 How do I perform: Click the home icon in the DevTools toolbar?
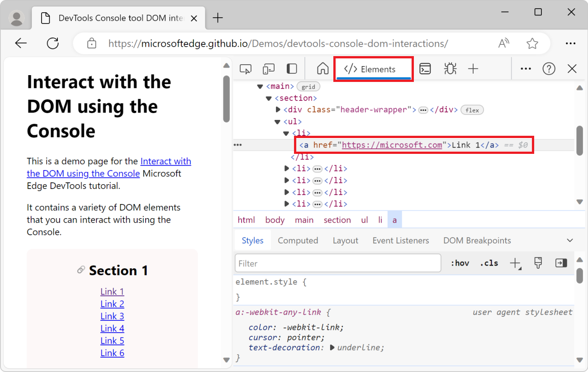(322, 68)
